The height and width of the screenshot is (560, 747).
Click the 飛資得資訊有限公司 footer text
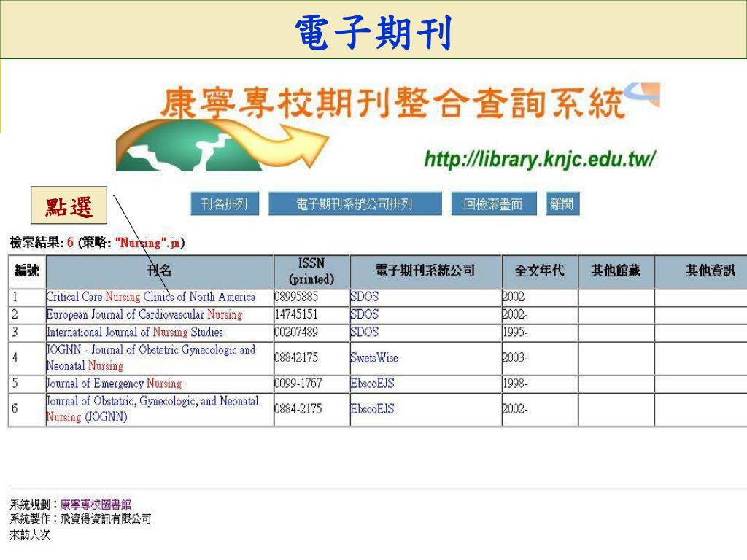(x=106, y=519)
